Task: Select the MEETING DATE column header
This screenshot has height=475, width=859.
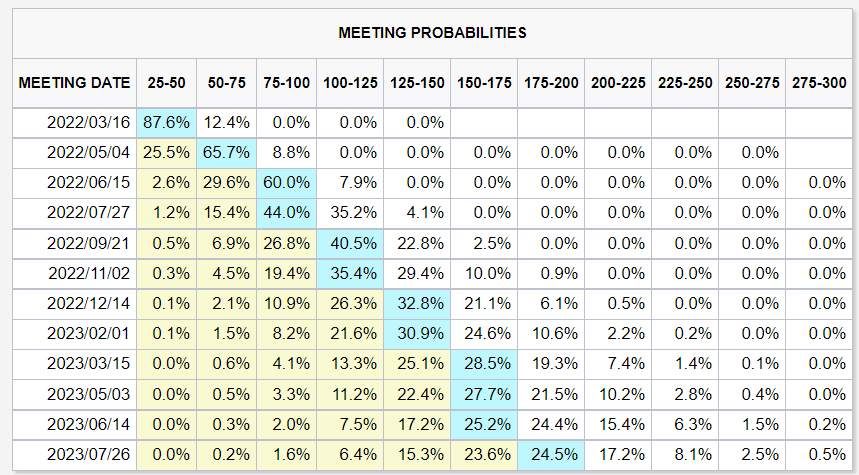Action: pyautogui.click(x=75, y=82)
